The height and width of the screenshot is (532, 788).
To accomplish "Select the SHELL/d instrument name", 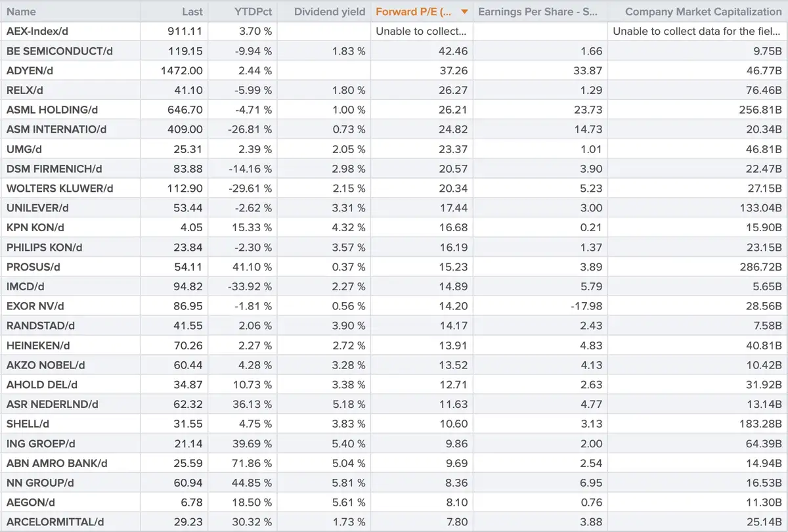I will 28,425.
